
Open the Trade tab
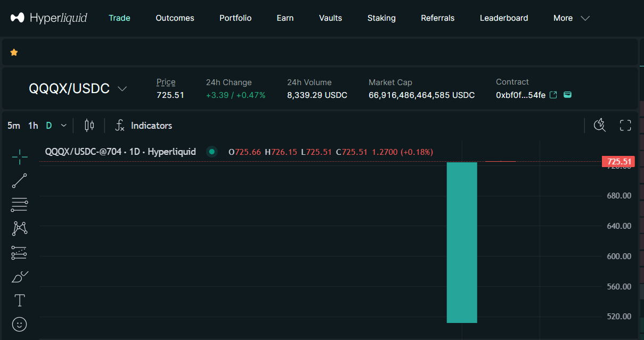119,18
